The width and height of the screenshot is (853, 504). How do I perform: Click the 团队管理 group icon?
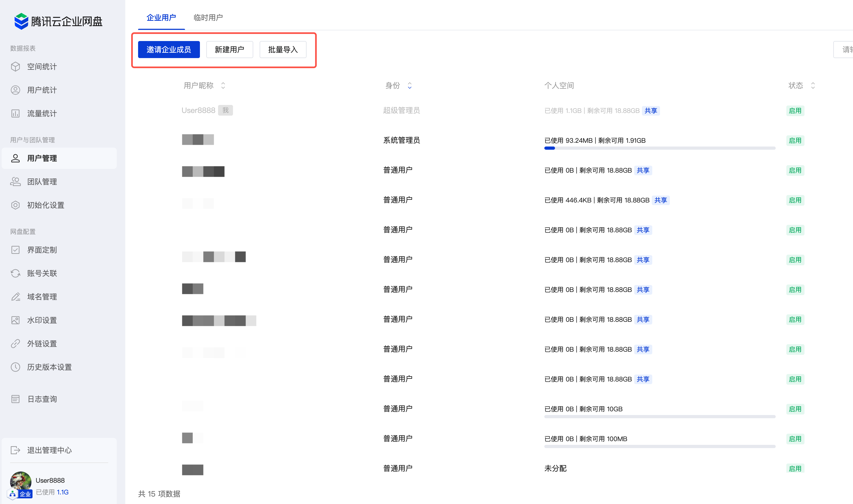point(15,182)
